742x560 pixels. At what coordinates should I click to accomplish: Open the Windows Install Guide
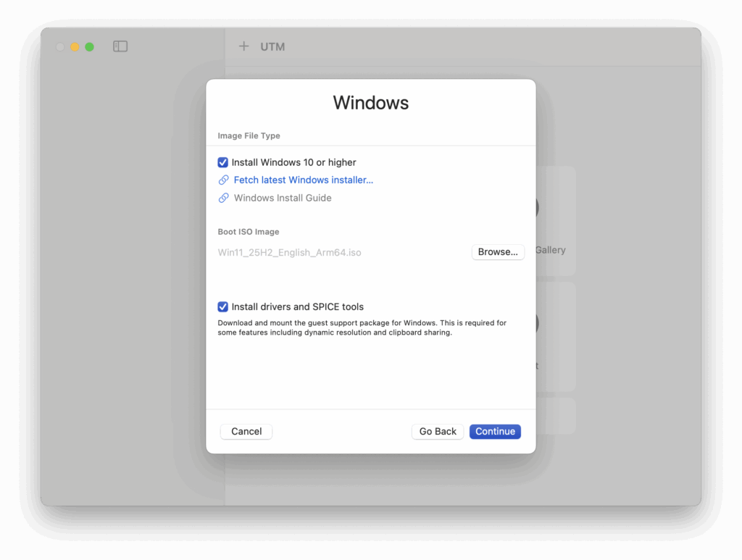pos(282,197)
